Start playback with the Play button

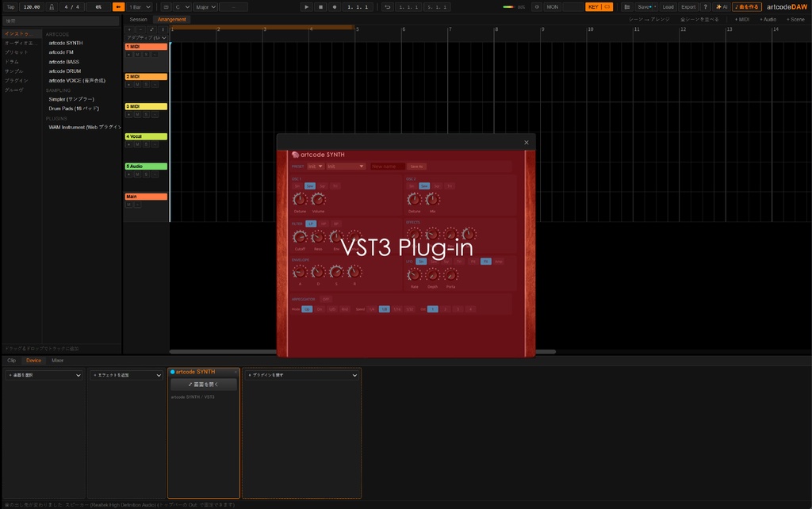click(306, 6)
